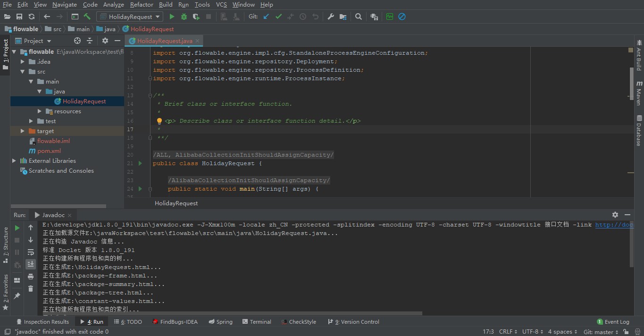644x336 pixels.
Task: Open the Refactor menu
Action: 142,4
